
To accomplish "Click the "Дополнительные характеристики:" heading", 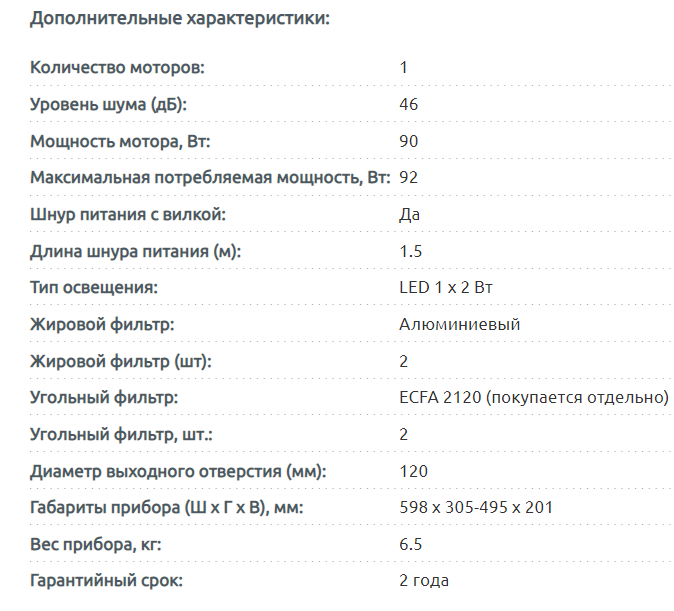I will pos(180,18).
